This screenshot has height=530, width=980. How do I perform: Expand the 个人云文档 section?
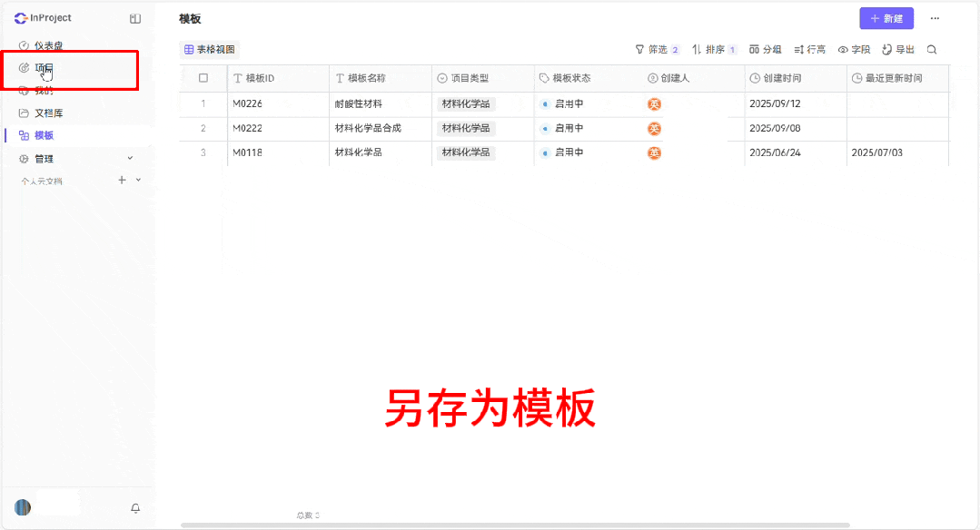point(43,180)
